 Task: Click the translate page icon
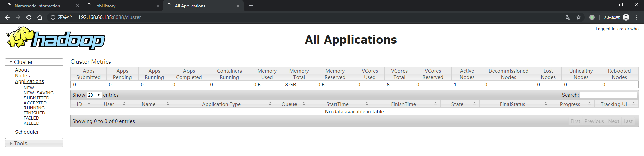(568, 17)
